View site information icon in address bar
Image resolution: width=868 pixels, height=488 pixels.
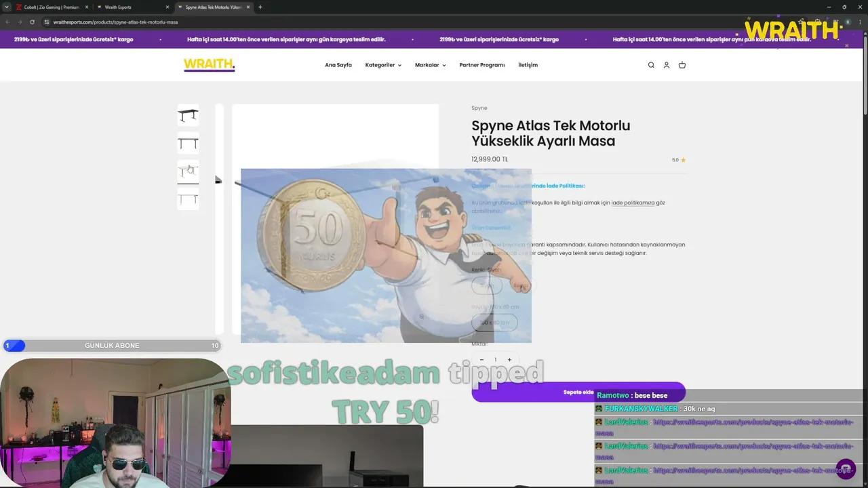(x=46, y=22)
